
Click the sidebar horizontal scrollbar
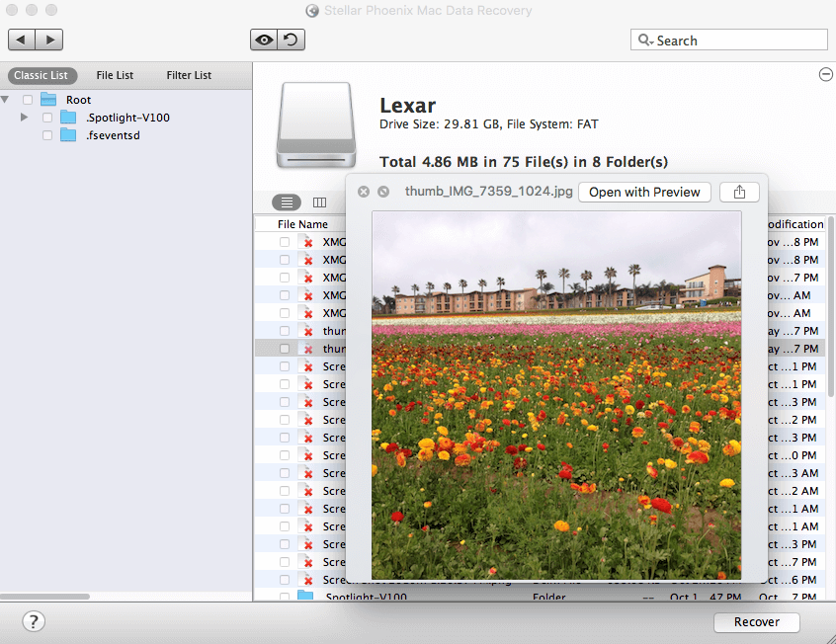click(44, 596)
